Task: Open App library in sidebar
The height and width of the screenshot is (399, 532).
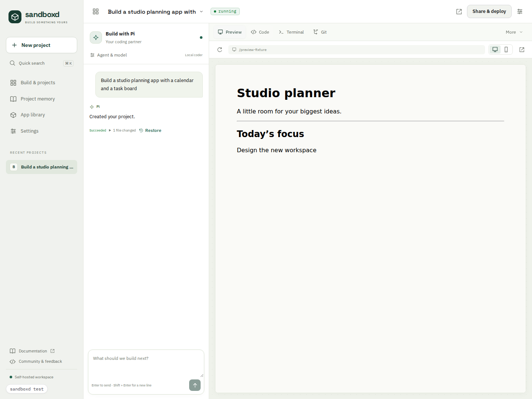Action: coord(41,115)
